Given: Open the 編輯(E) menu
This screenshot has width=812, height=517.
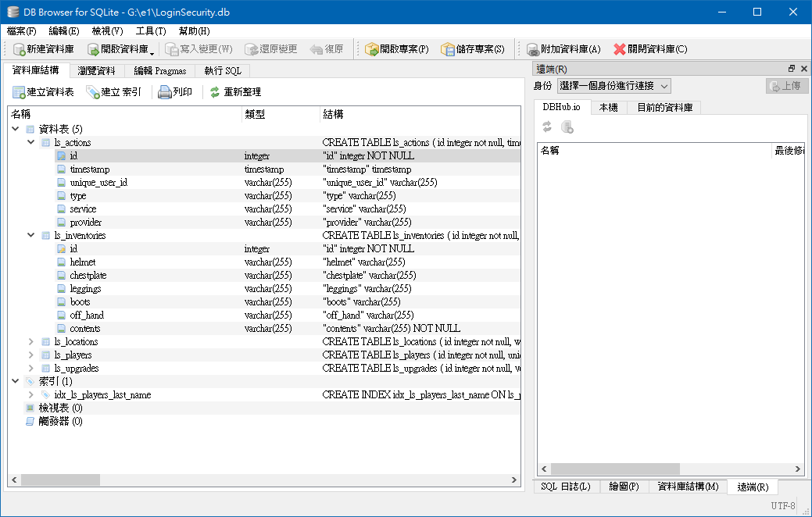Looking at the screenshot, I should 64,31.
